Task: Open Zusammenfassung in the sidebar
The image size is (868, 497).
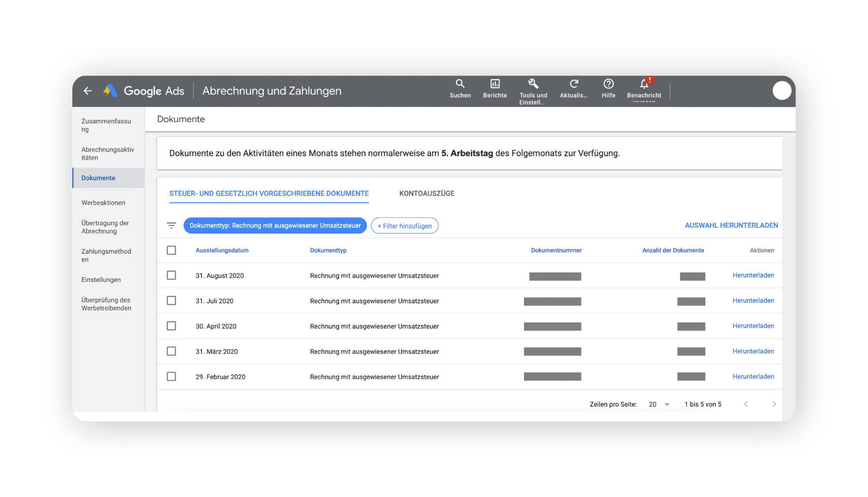Action: (107, 125)
